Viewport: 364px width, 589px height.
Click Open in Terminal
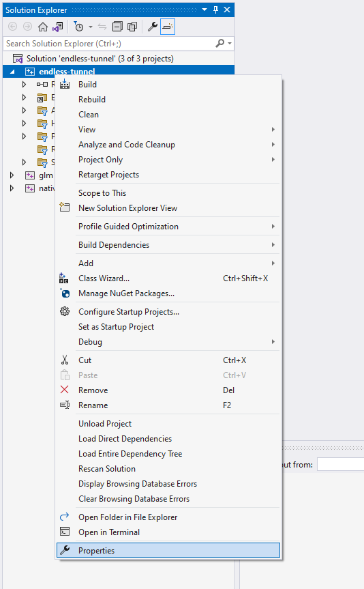pyautogui.click(x=168, y=532)
